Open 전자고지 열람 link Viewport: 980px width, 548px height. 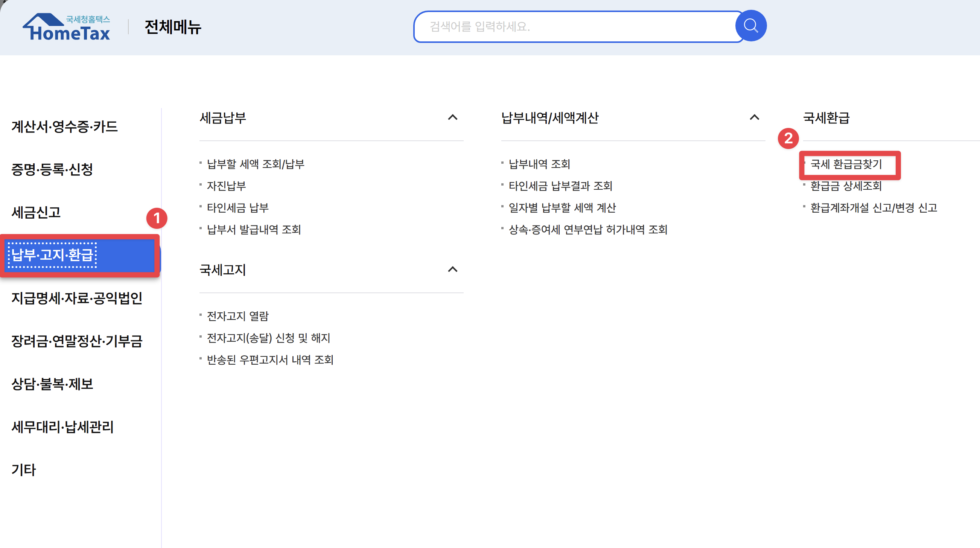coord(238,316)
